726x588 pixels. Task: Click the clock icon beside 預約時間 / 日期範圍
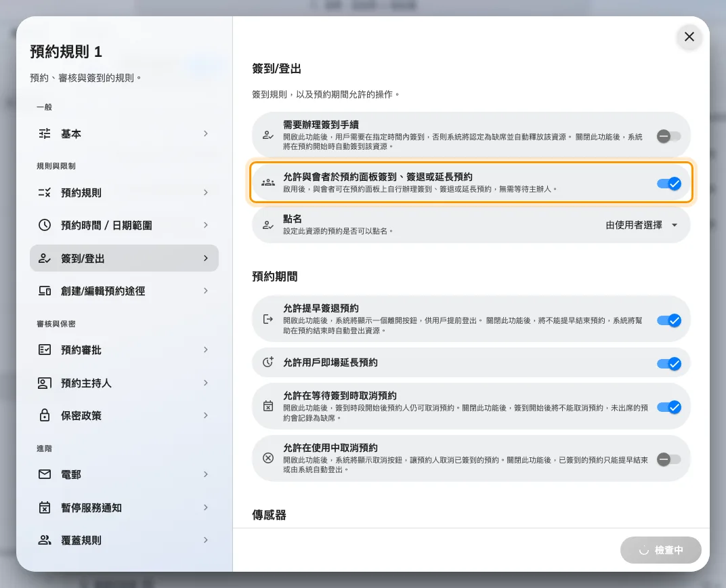45,225
